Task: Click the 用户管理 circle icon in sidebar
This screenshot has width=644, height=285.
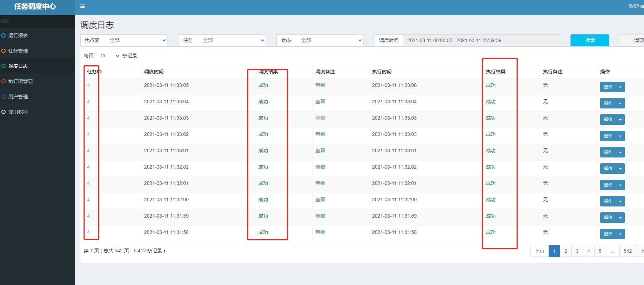Action: (x=3, y=97)
